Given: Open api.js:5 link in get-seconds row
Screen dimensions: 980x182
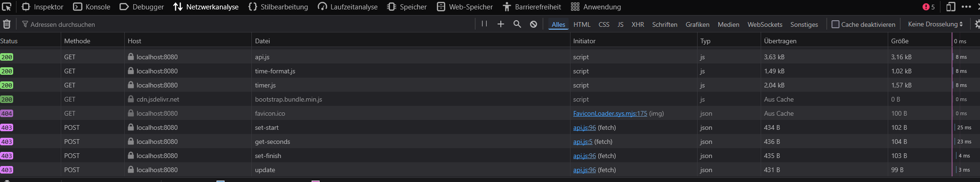Looking at the screenshot, I should tap(583, 142).
